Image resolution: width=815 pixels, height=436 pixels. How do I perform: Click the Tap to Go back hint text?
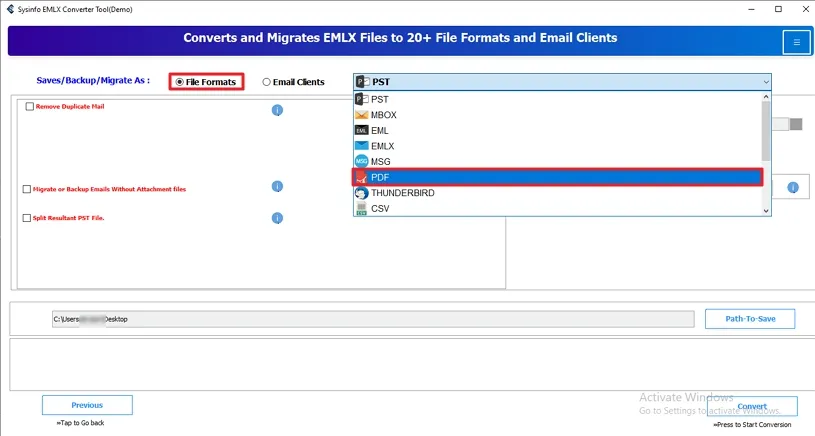(x=81, y=423)
